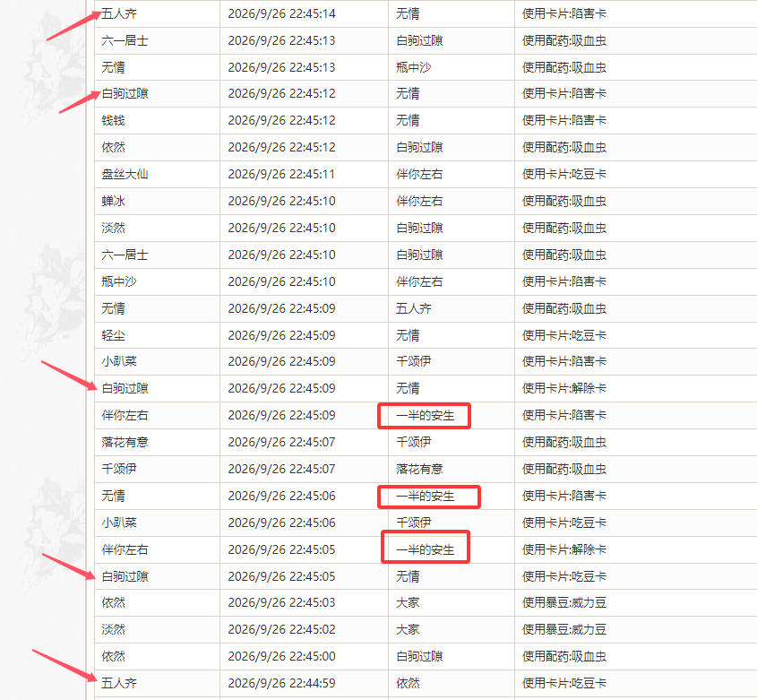Click user 白驹过隙 in the 解除卡 row

pos(125,388)
